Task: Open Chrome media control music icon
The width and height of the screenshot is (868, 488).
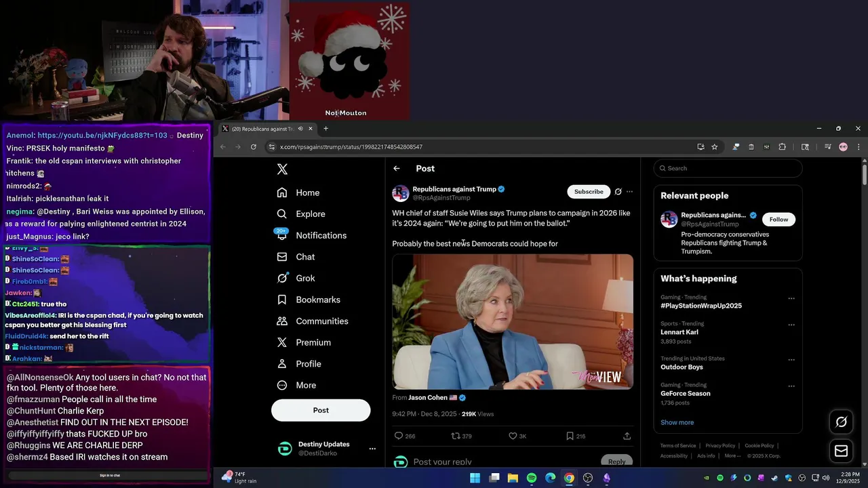Action: pyautogui.click(x=828, y=147)
